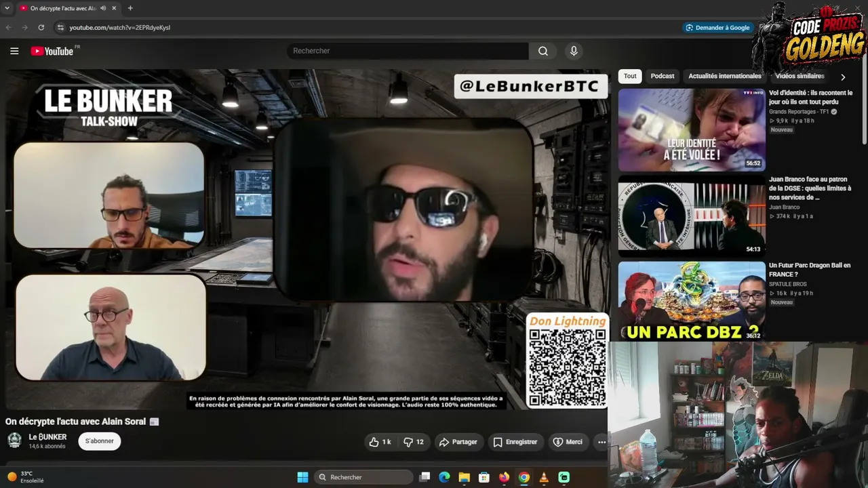Click the '14,6 k abonnés' subscriber count
868x488 pixels.
[47, 447]
